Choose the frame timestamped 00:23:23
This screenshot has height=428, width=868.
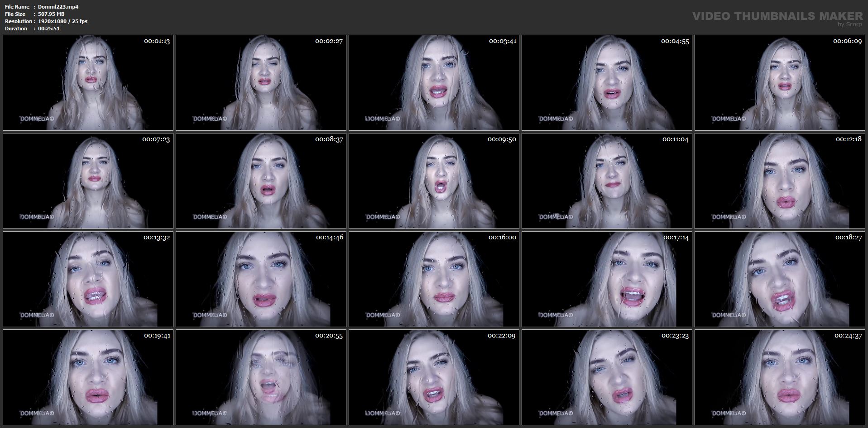[607, 377]
